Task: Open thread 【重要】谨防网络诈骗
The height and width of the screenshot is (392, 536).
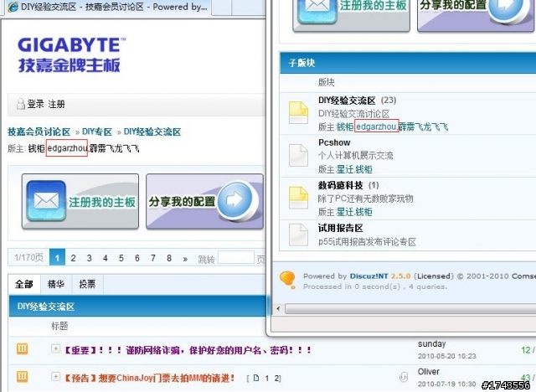Action: point(188,350)
